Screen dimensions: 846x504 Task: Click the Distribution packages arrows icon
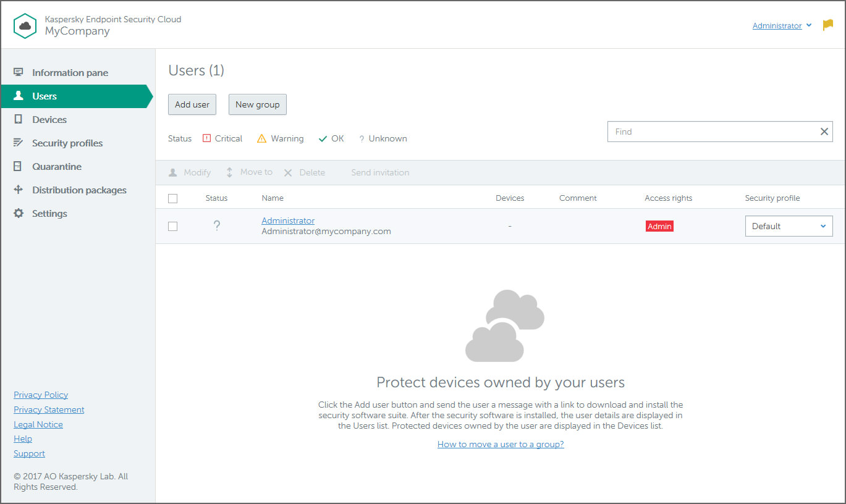19,190
